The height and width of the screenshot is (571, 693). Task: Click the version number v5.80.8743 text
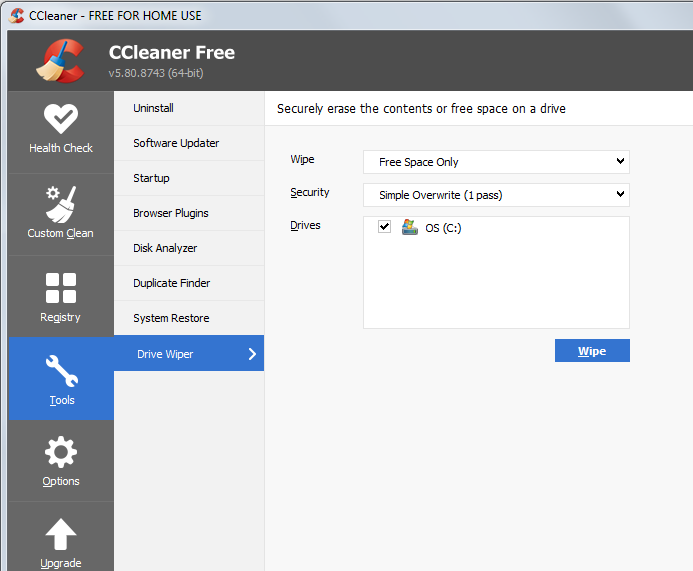[156, 73]
